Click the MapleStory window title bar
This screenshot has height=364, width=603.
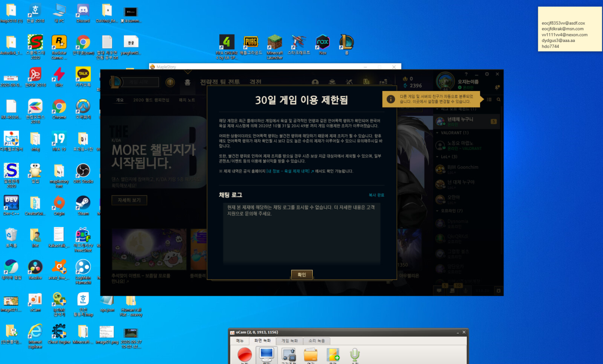(275, 67)
